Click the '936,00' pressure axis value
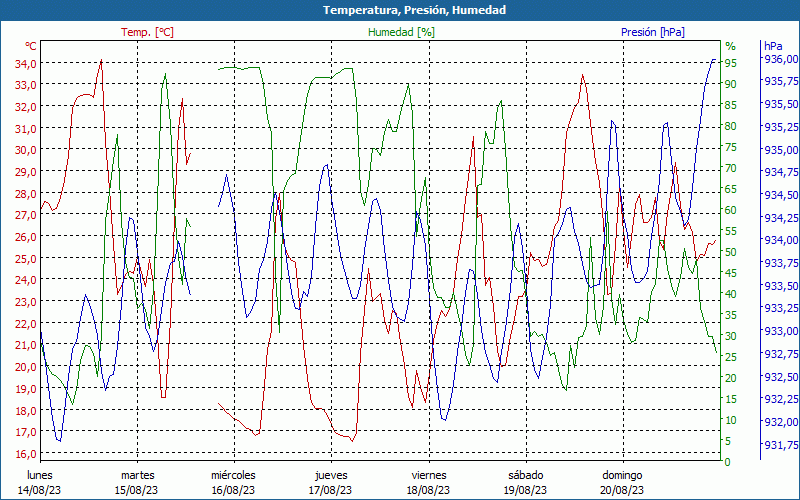The width and height of the screenshot is (800, 500). pyautogui.click(x=781, y=59)
